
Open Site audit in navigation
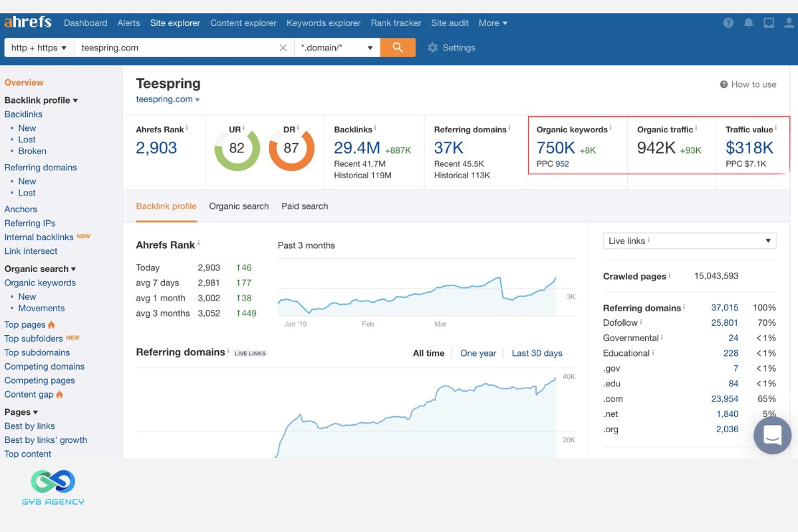point(450,23)
